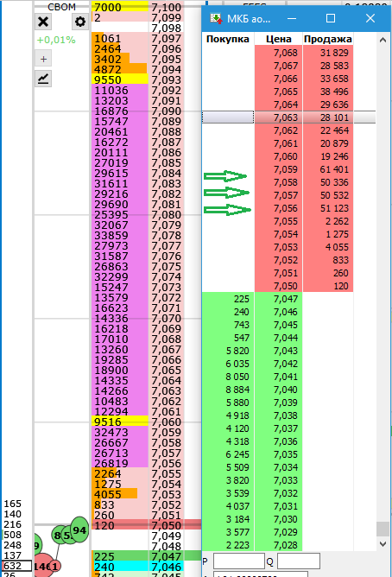The image size is (392, 577).
Task: Click the Покупка column header
Action: tap(228, 39)
